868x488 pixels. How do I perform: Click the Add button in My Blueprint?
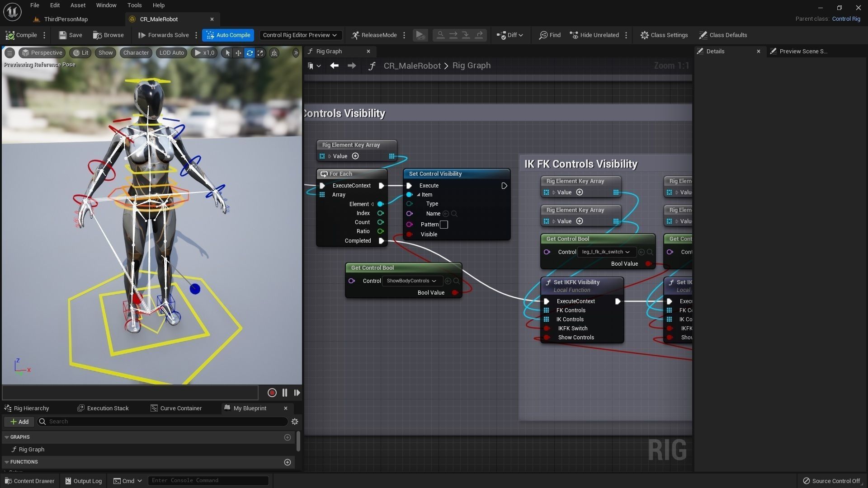[19, 422]
